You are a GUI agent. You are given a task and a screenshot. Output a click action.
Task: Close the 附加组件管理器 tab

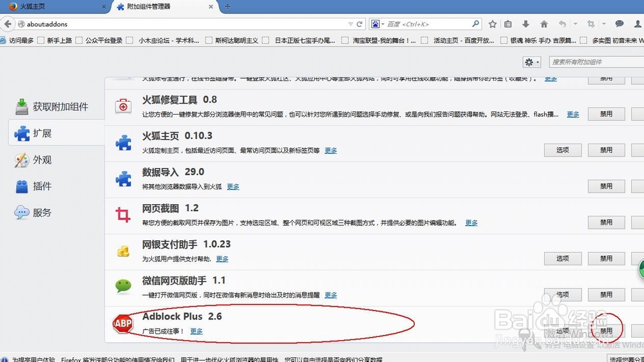(x=211, y=6)
